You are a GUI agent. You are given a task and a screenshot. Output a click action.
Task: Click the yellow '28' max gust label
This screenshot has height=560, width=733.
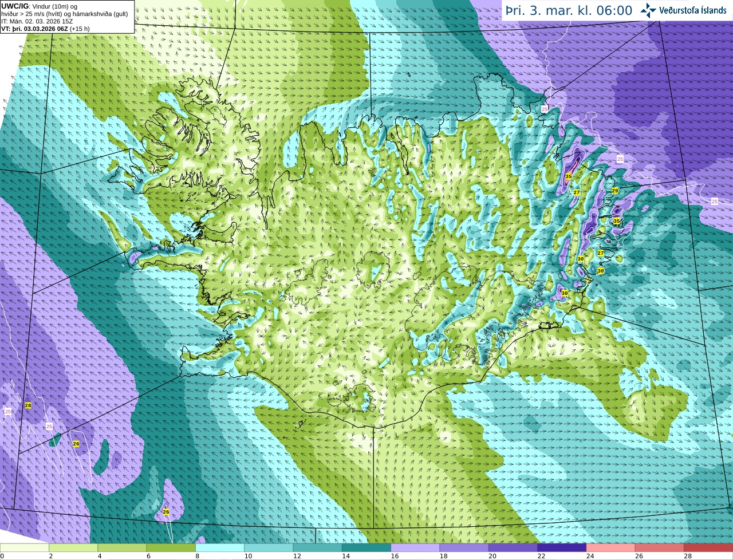[28, 405]
